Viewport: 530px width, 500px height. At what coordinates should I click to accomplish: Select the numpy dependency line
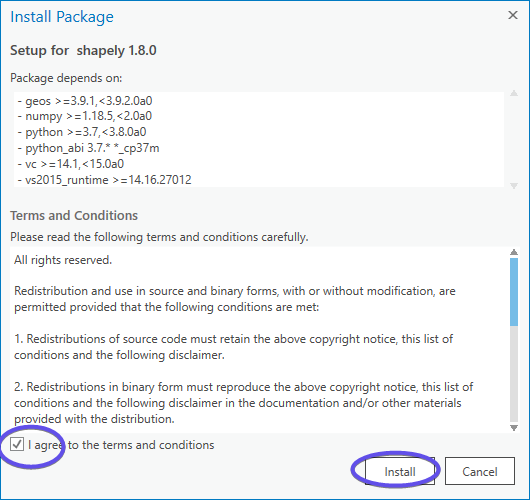[x=85, y=116]
